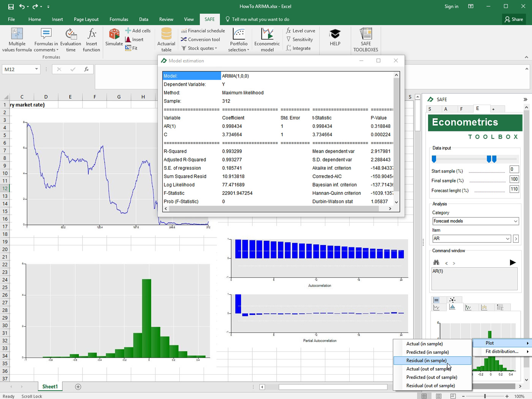
Task: Click the add new sheet plus button
Action: (78, 387)
